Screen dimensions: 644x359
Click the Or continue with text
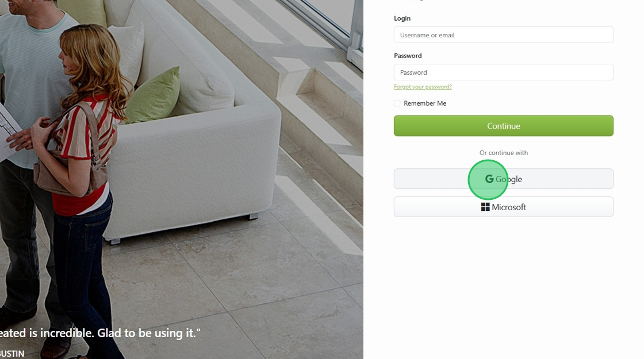(504, 153)
